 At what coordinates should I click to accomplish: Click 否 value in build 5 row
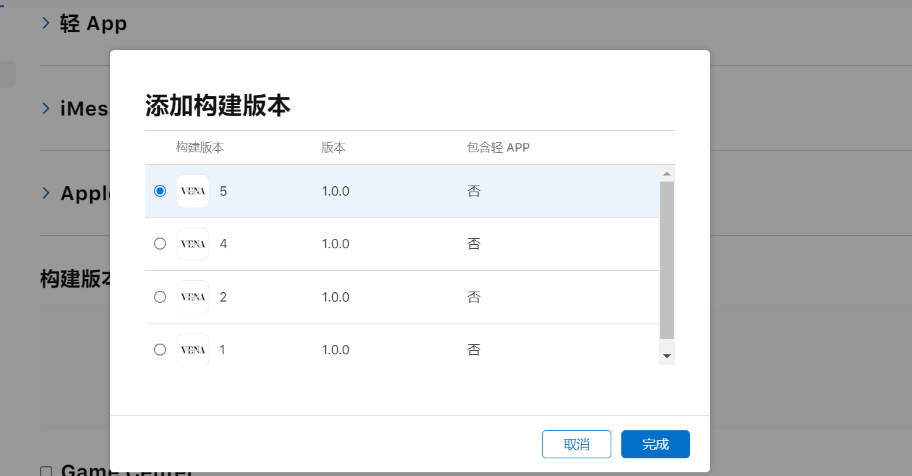[x=474, y=191]
